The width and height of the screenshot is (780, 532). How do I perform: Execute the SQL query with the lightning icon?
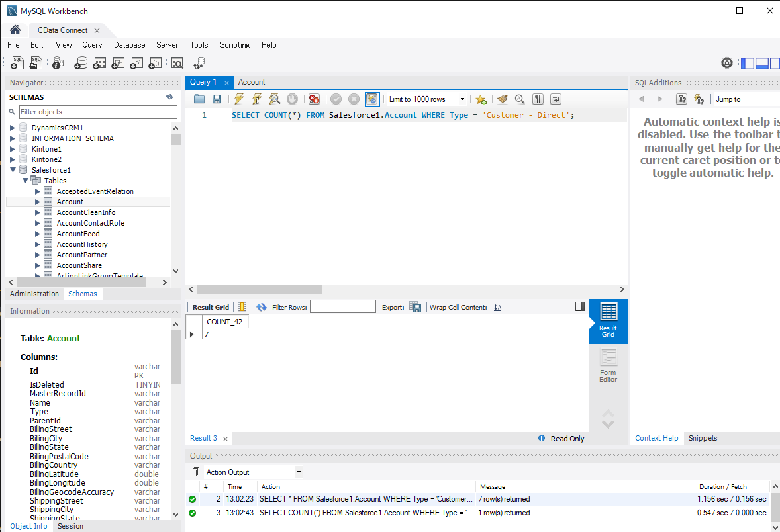coord(238,99)
